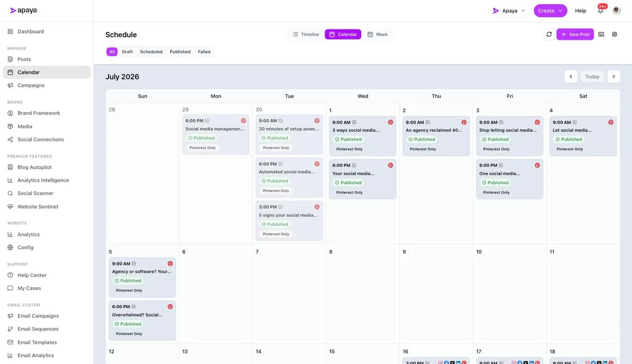Click the Help Center icon
The width and height of the screenshot is (632, 364).
coord(11,275)
